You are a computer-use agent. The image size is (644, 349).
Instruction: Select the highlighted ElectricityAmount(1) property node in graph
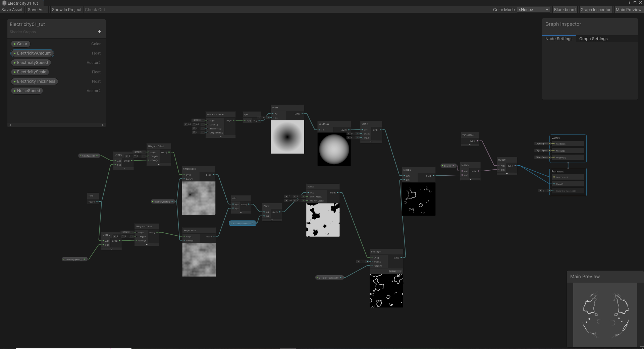(x=243, y=223)
